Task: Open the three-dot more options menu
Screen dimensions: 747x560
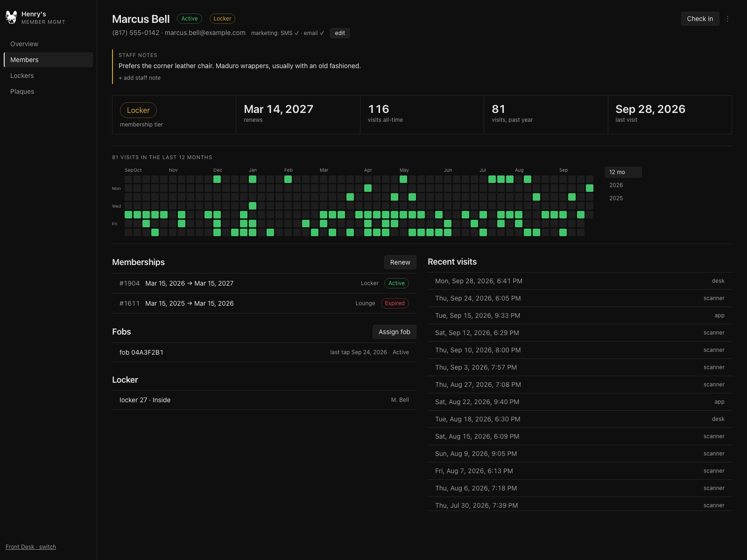Action: pos(727,19)
